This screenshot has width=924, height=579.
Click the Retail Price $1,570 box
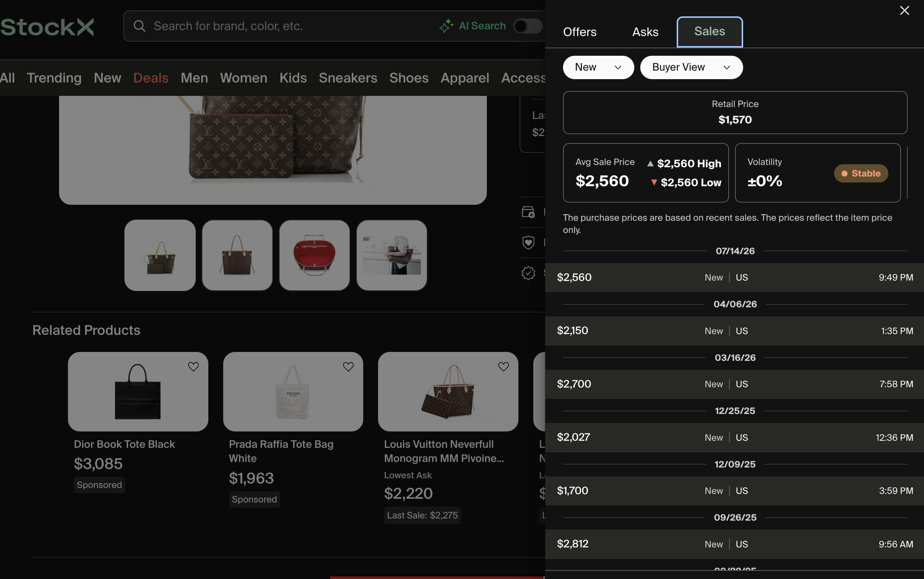pos(735,113)
